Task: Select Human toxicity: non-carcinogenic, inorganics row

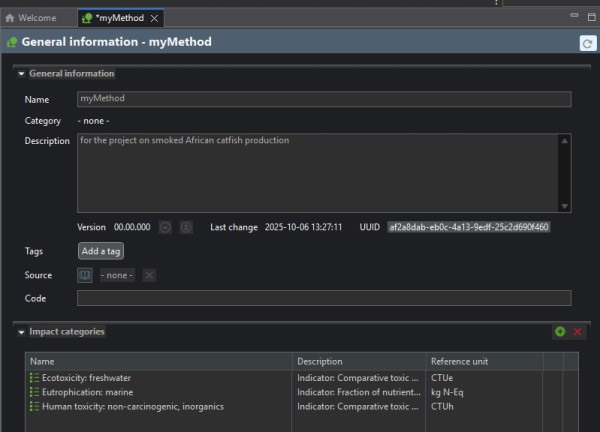Action: coord(132,406)
